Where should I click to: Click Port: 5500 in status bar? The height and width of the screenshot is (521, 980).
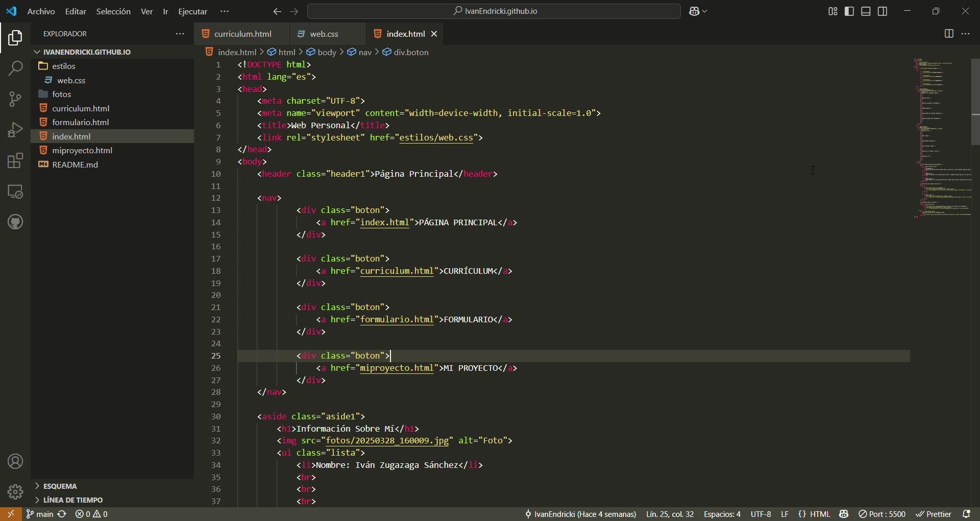click(x=882, y=514)
